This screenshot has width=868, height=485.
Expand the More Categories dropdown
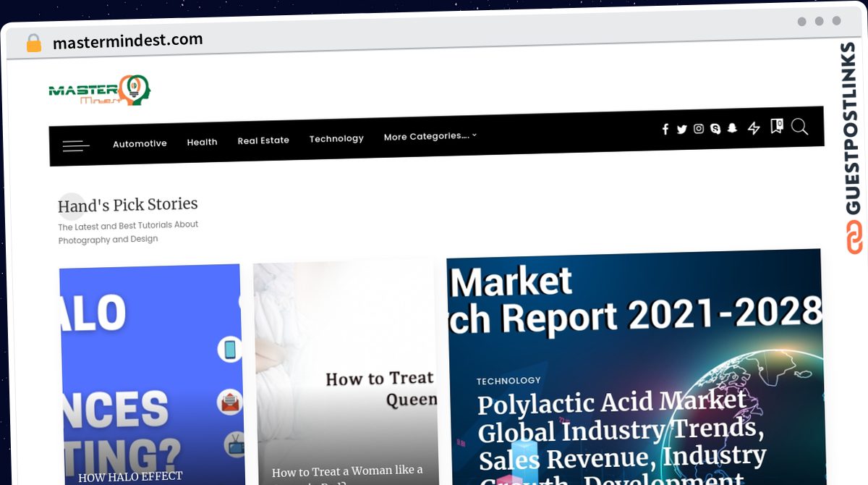[430, 136]
